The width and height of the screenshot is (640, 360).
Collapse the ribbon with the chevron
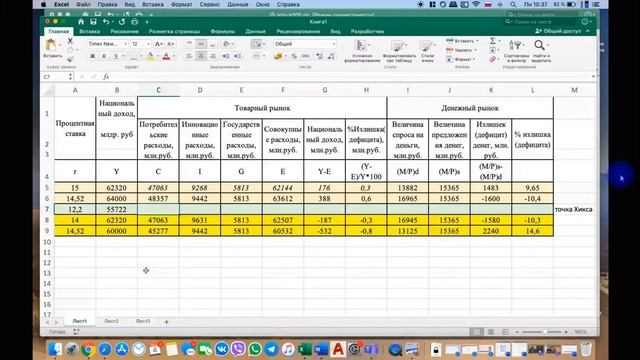[x=588, y=31]
